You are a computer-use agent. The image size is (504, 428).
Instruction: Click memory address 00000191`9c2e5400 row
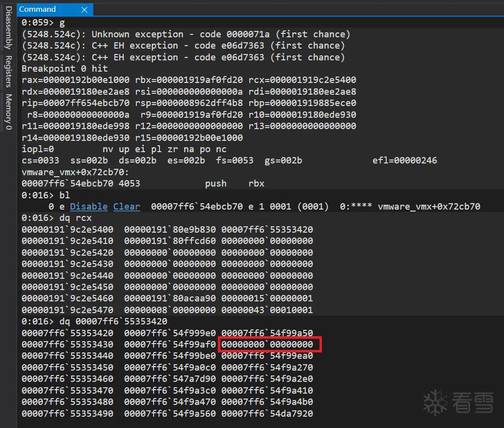167,230
